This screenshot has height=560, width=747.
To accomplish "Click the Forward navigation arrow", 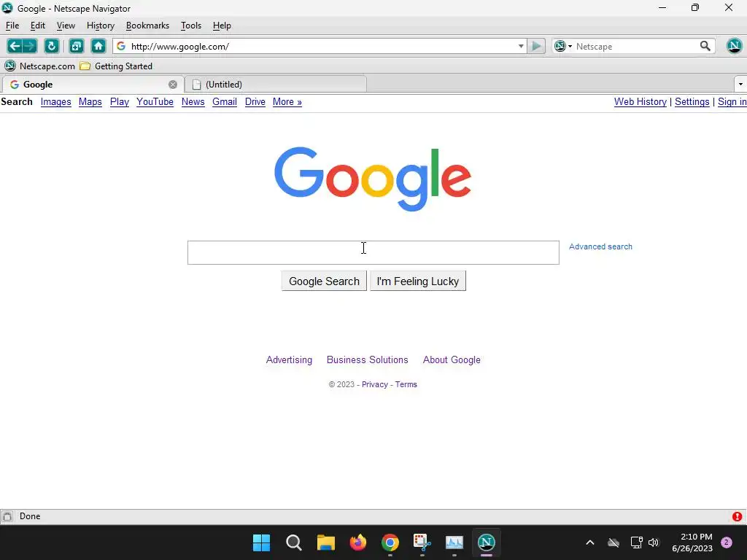I will [x=29, y=46].
